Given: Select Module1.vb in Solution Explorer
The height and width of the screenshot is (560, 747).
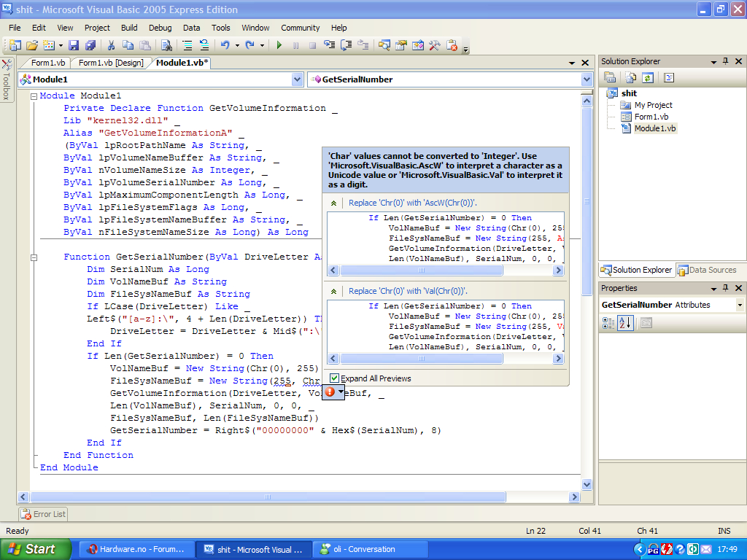Looking at the screenshot, I should point(654,128).
